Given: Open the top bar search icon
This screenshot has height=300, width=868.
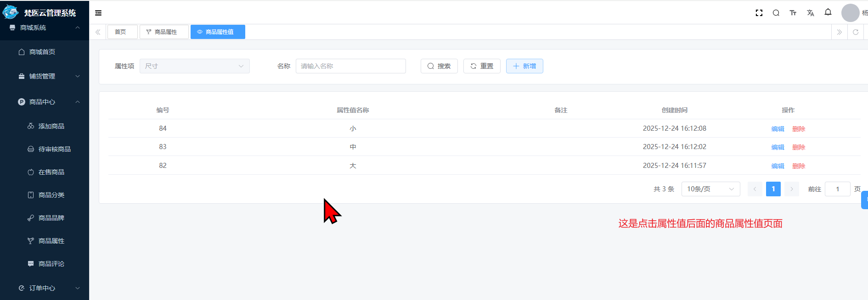Looking at the screenshot, I should point(776,13).
